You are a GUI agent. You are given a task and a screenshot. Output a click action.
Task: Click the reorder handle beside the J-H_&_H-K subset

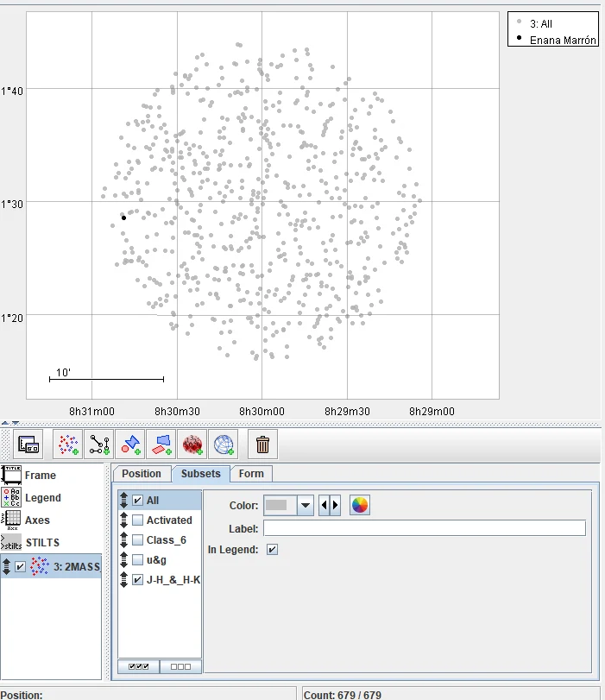123,580
